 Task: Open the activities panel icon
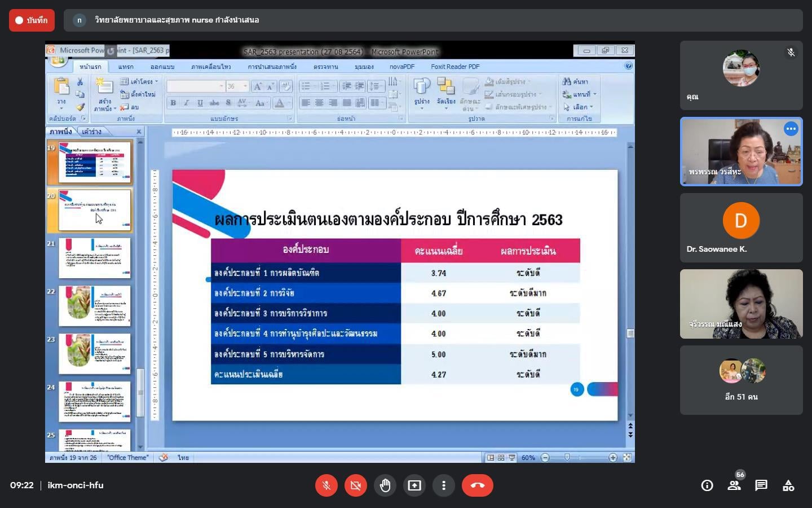(788, 485)
